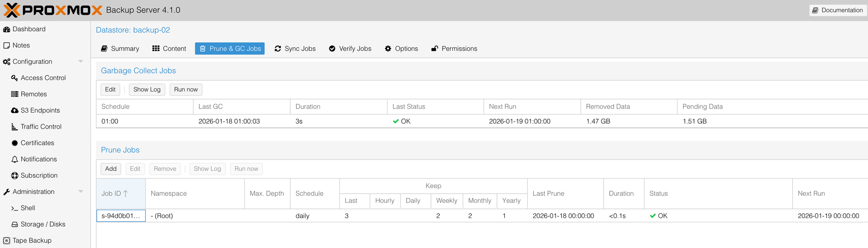Open the Verify Jobs tab

click(x=350, y=49)
